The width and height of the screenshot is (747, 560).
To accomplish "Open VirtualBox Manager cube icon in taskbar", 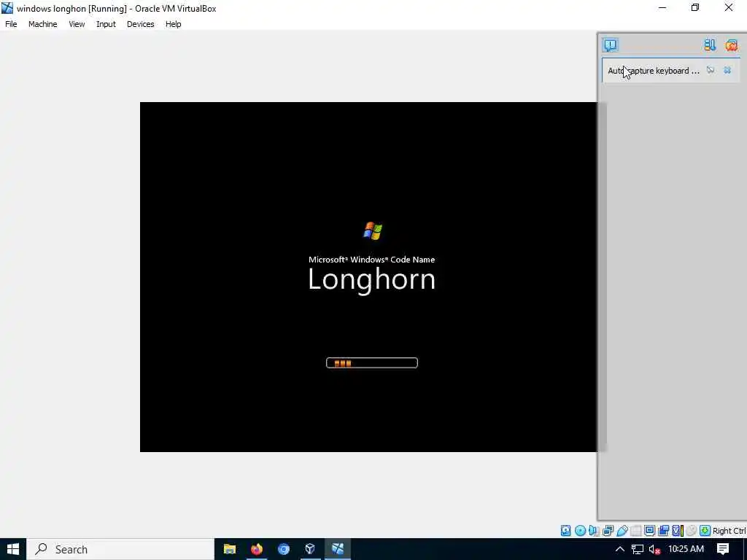I will tap(310, 549).
